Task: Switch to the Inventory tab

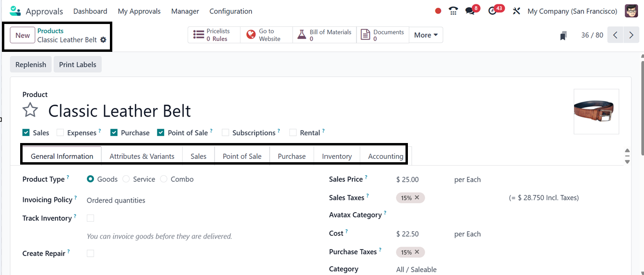Action: click(336, 156)
